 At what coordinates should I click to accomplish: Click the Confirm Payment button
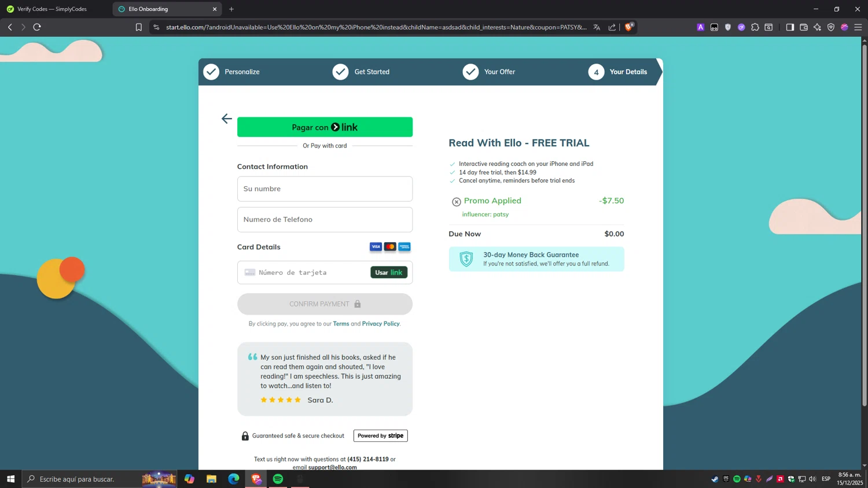coord(325,304)
